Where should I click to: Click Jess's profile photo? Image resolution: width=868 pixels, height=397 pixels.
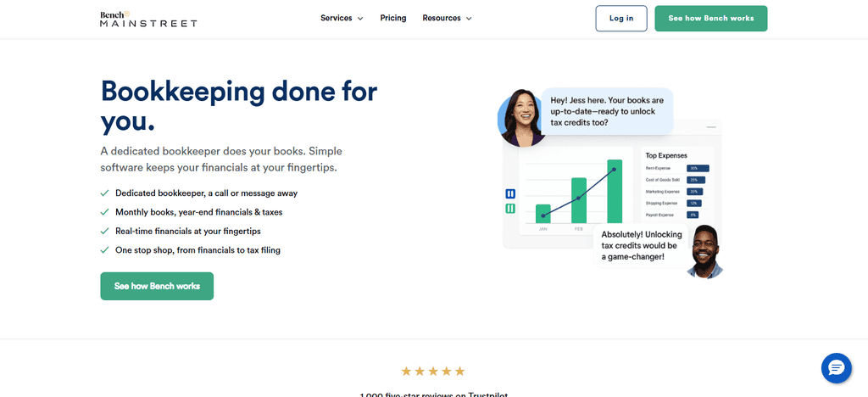tap(520, 118)
